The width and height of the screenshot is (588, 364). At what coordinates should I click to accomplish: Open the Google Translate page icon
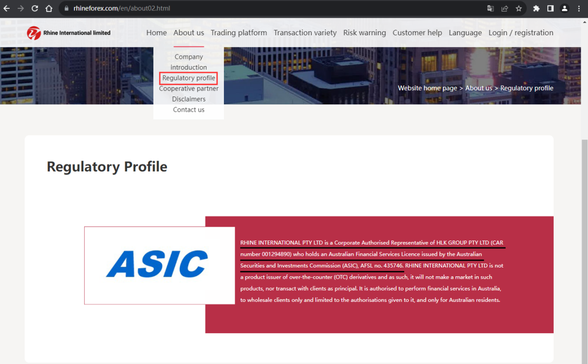(490, 8)
